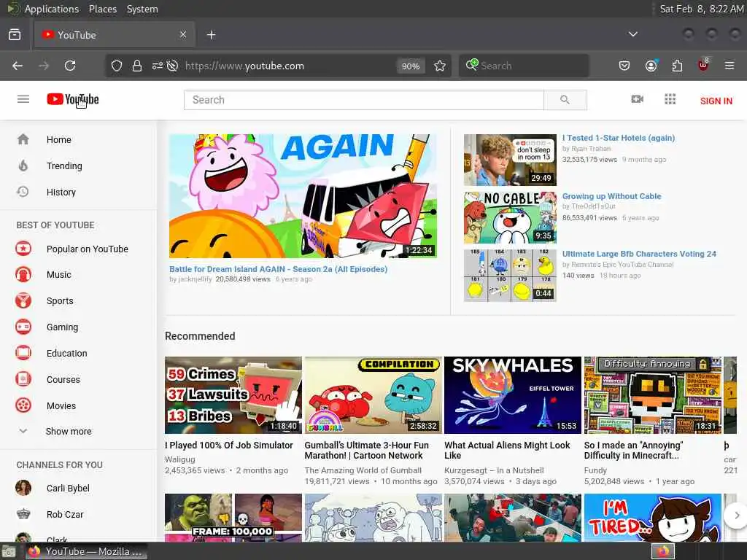This screenshot has width=747, height=560.
Task: Click the autoplay blocked icon in URL bar
Action: (x=172, y=66)
